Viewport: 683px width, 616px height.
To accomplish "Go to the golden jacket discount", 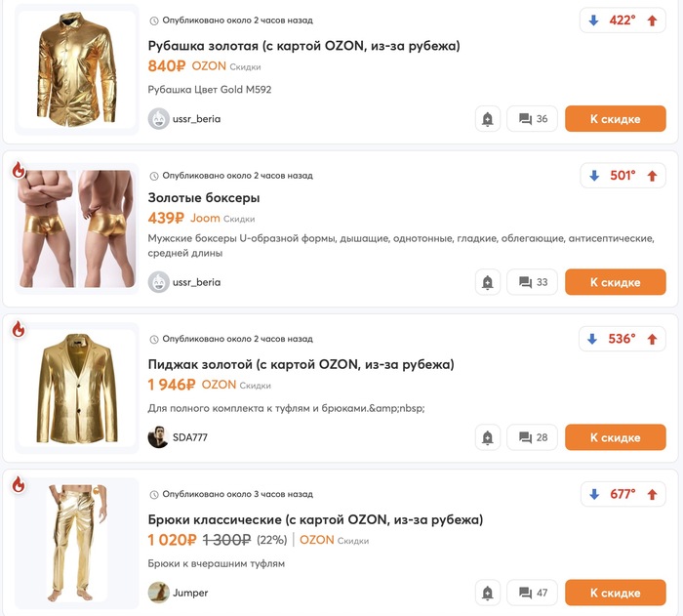I will [615, 437].
